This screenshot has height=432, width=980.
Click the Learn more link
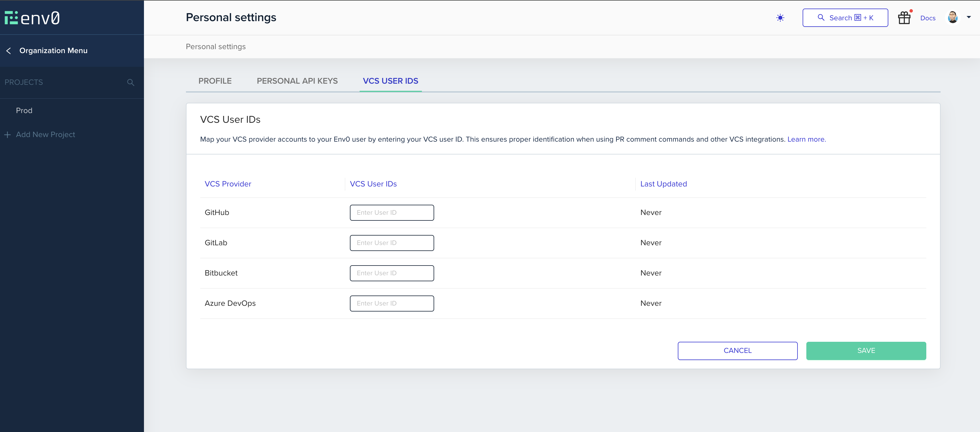pos(806,140)
